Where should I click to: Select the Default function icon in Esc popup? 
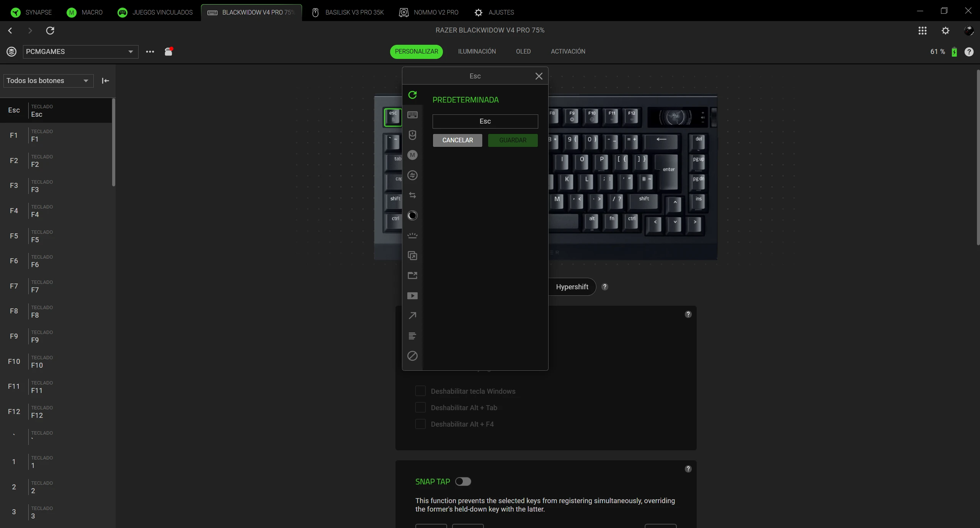(x=412, y=95)
